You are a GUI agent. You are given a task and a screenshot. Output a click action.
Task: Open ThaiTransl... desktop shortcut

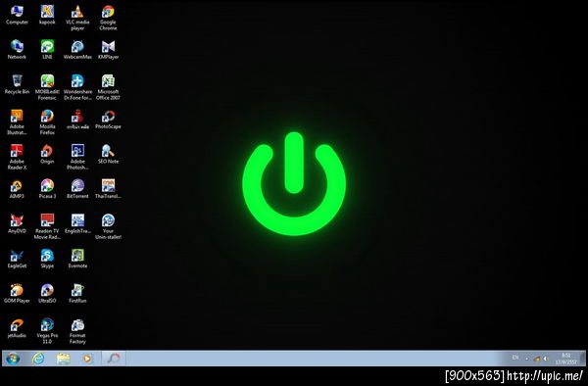pos(108,189)
